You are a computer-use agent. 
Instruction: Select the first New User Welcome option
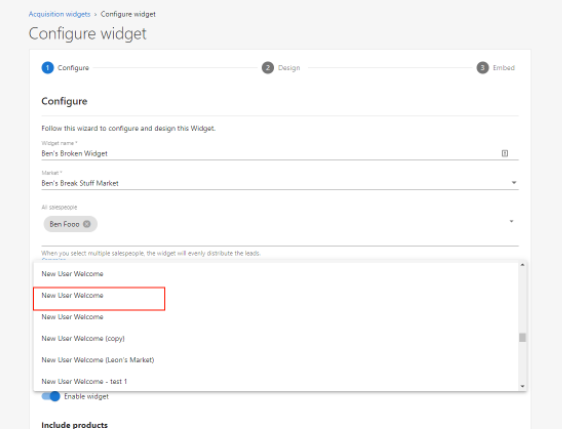276,274
